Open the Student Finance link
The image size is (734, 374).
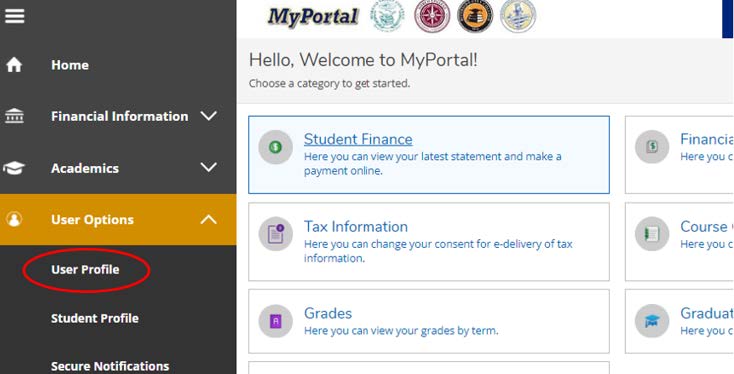point(358,139)
